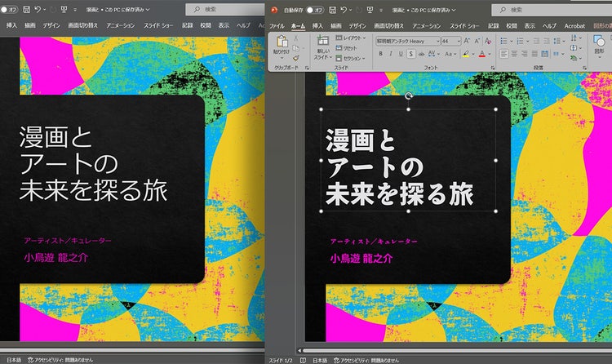Image resolution: width=612 pixels, height=364 pixels.
Task: Open the font size 44 dropdown
Action: pos(459,41)
